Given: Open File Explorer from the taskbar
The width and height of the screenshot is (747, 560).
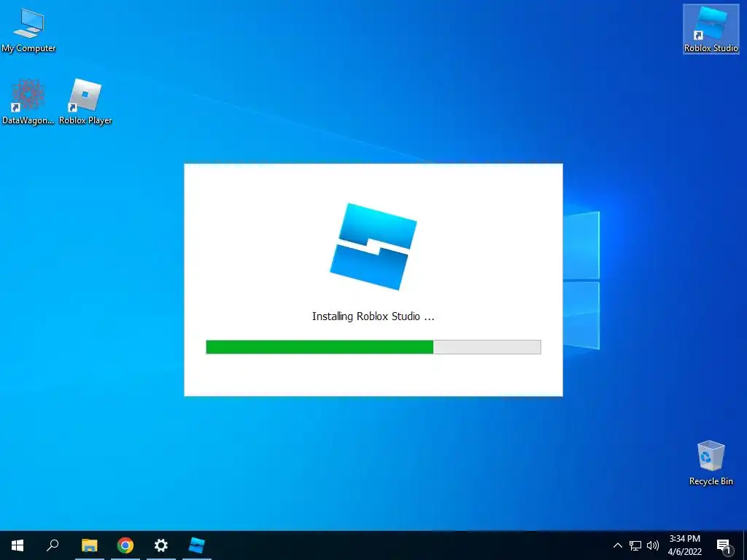Looking at the screenshot, I should tap(89, 545).
